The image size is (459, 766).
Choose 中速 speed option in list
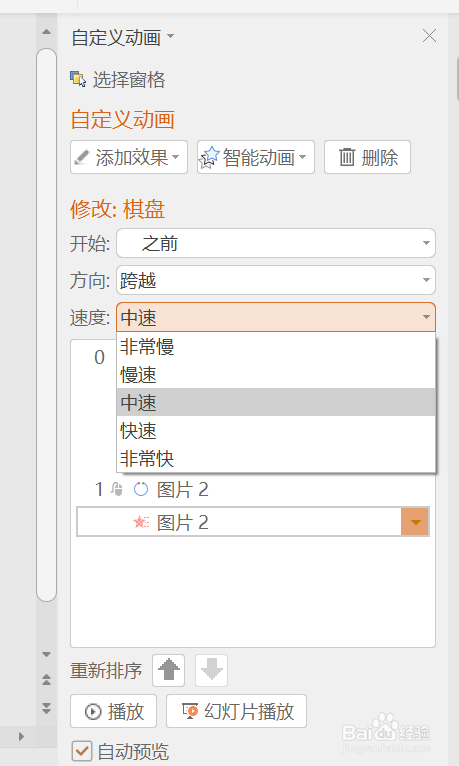[x=276, y=403]
